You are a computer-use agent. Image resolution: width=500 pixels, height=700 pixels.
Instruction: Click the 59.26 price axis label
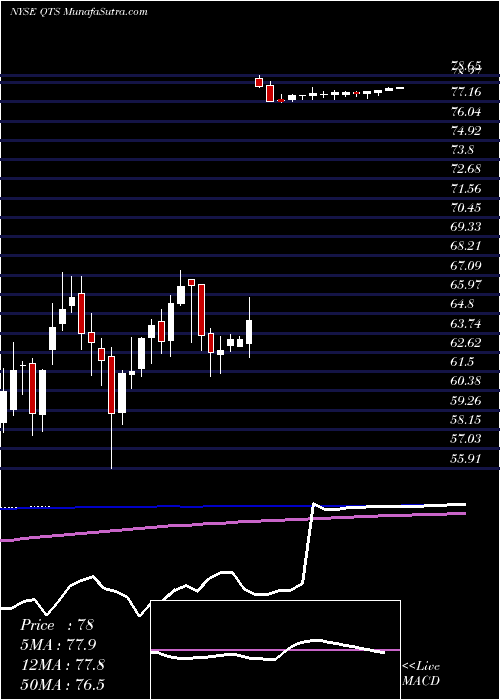[466, 400]
